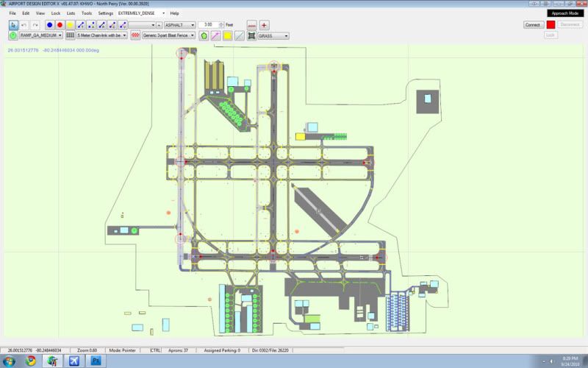Image resolution: width=588 pixels, height=368 pixels.
Task: Select the yellow circle node tool
Action: [x=70, y=25]
